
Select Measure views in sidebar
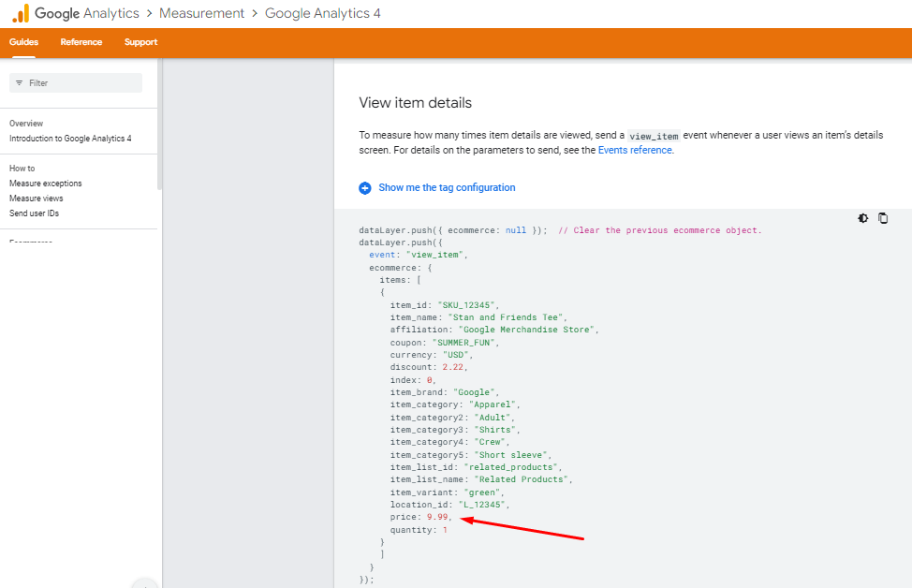tap(37, 198)
